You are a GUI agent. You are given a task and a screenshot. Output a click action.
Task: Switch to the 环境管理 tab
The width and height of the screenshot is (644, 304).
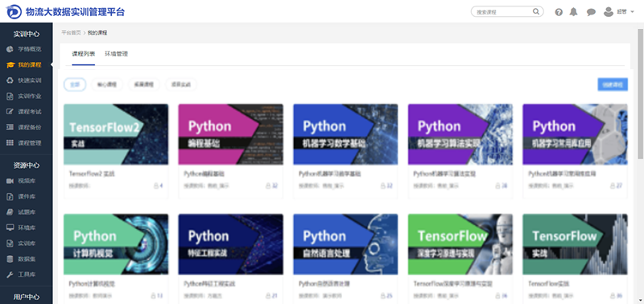[x=116, y=54]
